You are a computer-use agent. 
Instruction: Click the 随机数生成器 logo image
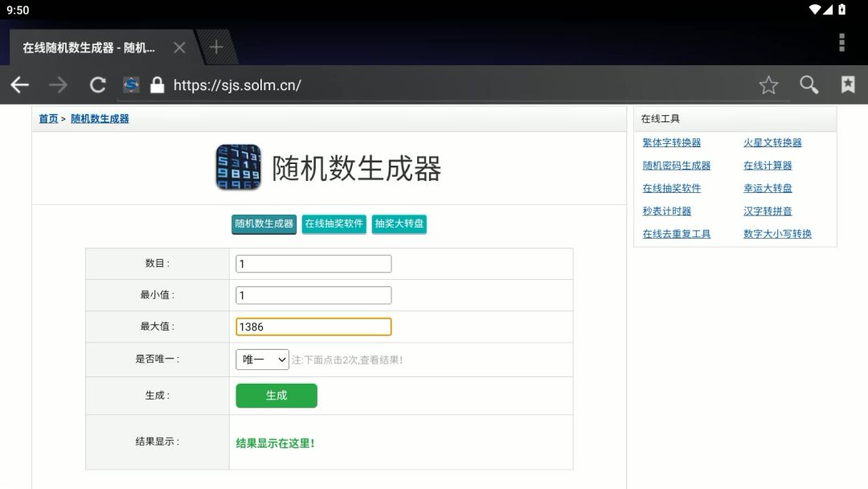[x=238, y=167]
